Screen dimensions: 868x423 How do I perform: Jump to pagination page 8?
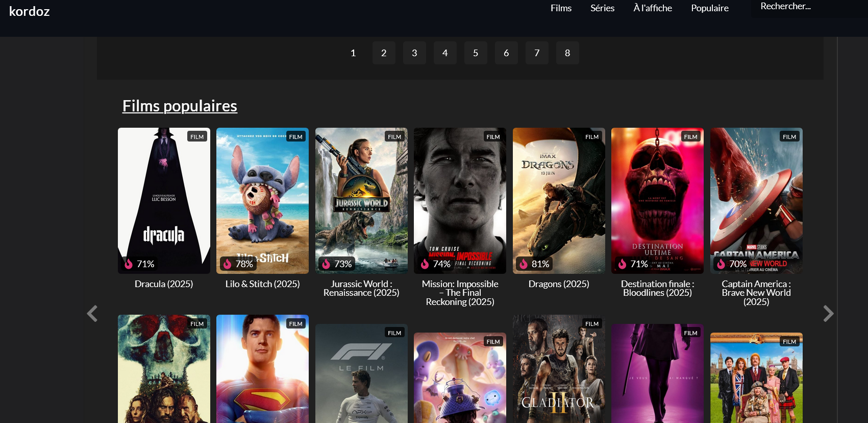(x=567, y=53)
